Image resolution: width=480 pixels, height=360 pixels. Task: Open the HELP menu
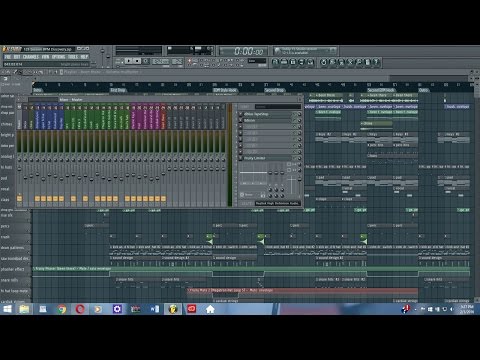click(x=84, y=57)
